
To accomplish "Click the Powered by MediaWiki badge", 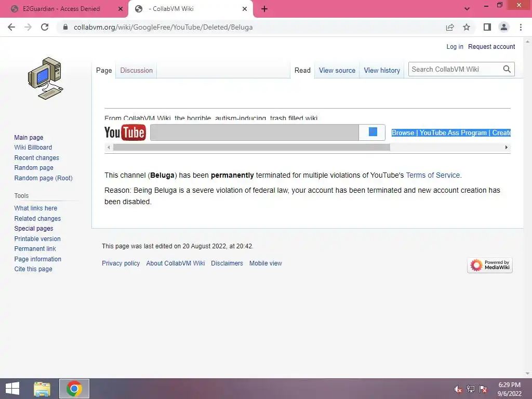I will point(490,265).
